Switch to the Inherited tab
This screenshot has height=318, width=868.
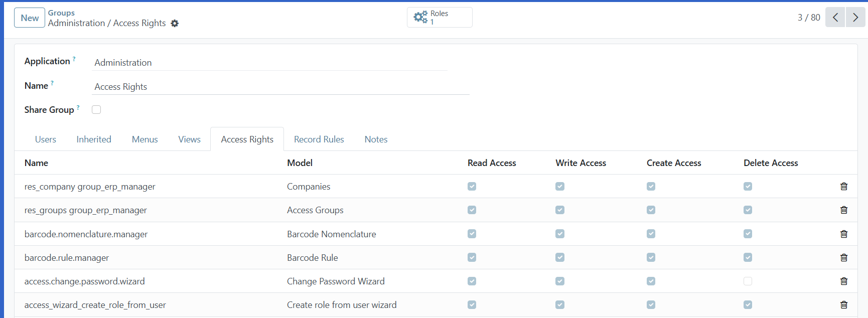(x=94, y=139)
